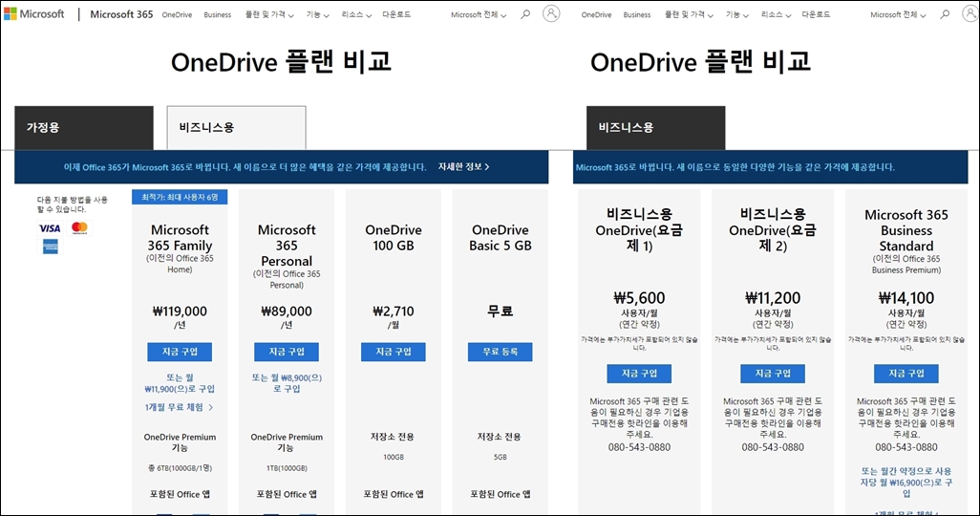
Task: Click the 최적가: 최대 사용자 6명 badge
Action: 180,197
